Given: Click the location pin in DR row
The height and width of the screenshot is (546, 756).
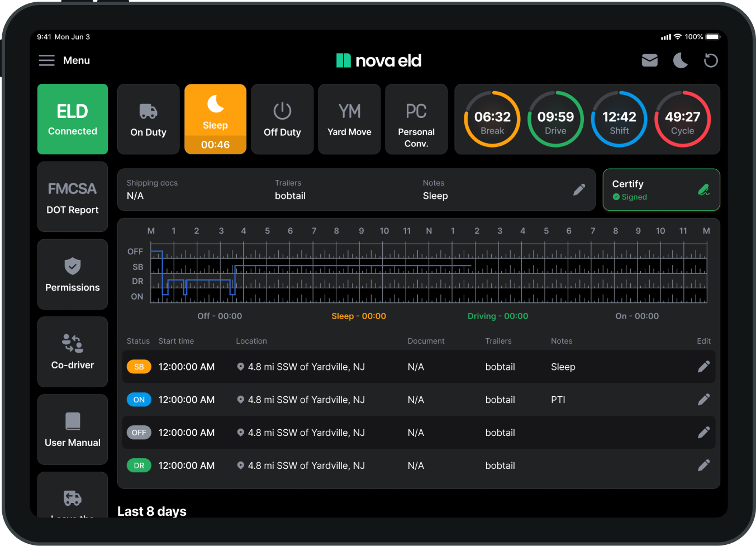Looking at the screenshot, I should pyautogui.click(x=240, y=466).
